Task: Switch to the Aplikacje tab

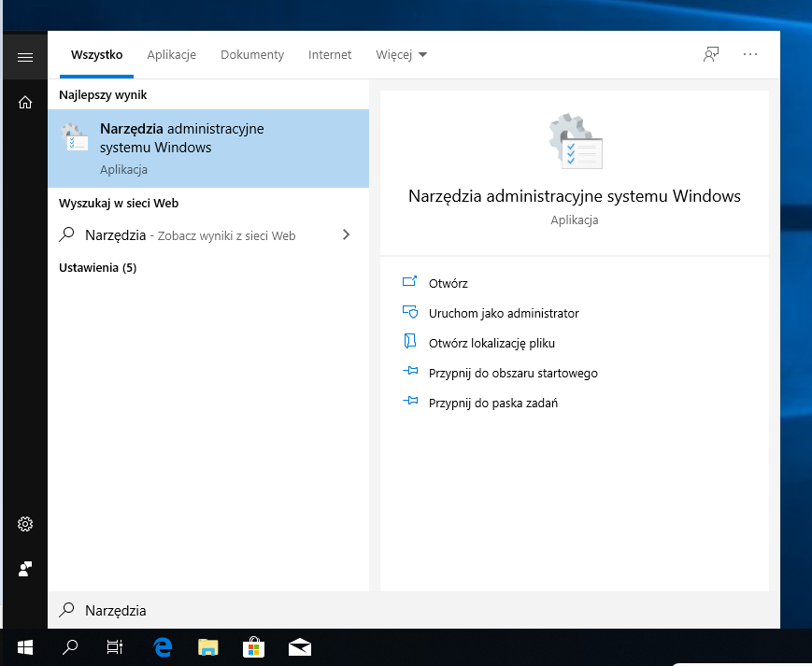Action: tap(171, 55)
